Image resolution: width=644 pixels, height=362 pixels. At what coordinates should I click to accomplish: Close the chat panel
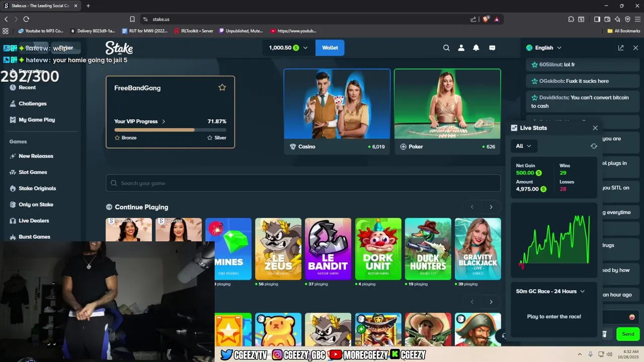point(635,48)
